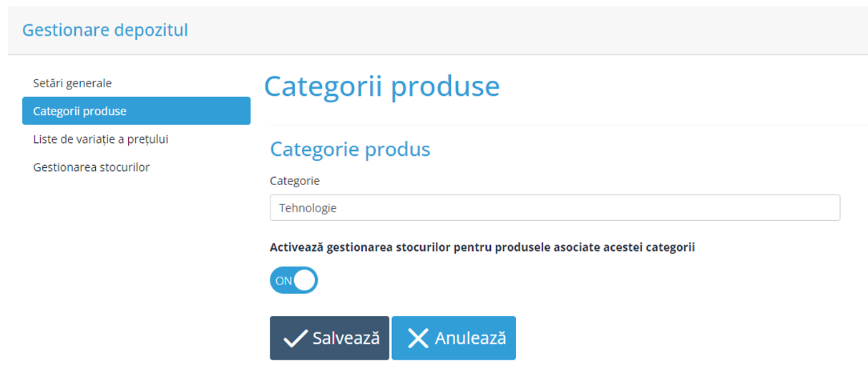
Task: Disable stock management for this category
Action: click(x=293, y=280)
